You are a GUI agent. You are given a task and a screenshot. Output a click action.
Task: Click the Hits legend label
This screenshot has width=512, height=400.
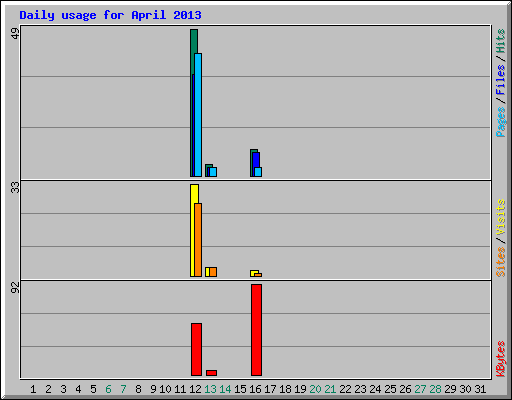click(501, 41)
